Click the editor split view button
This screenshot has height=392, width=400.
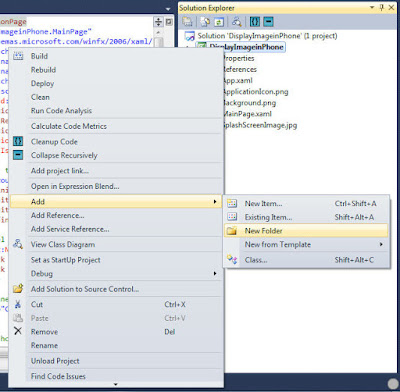pyautogui.click(x=158, y=22)
